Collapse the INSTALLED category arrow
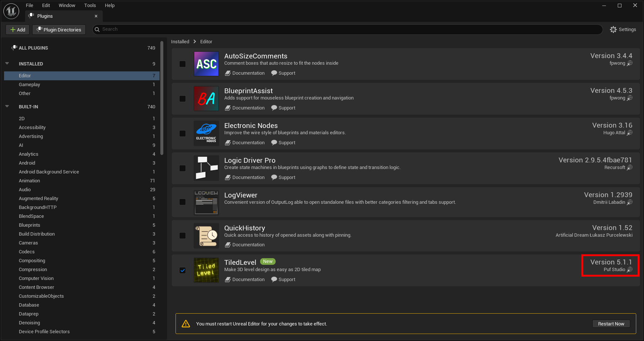Screen dimensions: 644x341 click(x=7, y=64)
